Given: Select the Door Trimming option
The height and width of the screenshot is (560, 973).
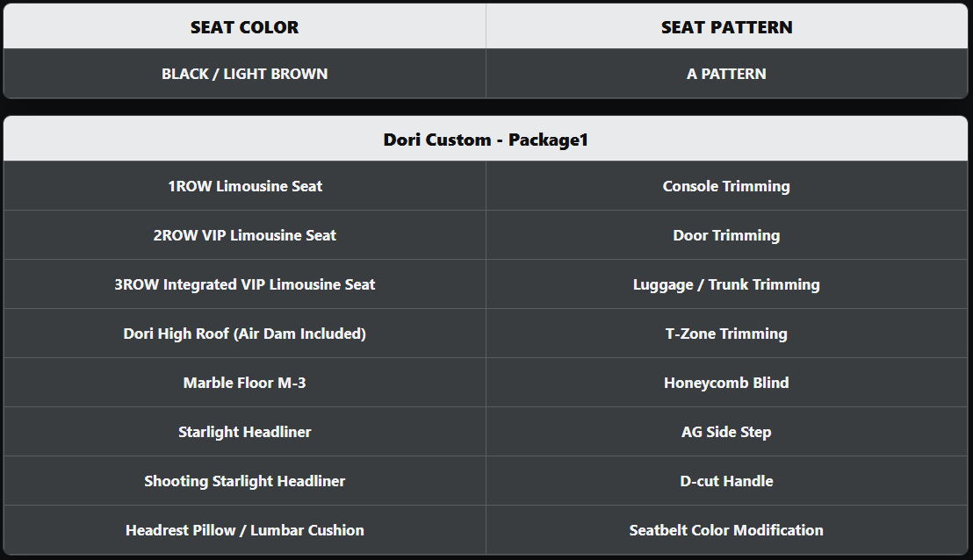Looking at the screenshot, I should [726, 235].
